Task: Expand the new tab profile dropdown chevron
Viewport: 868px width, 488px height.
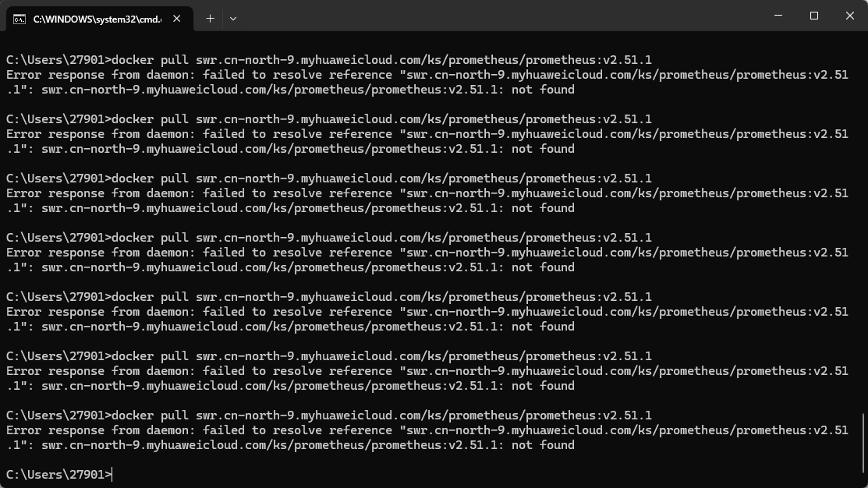Action: pyautogui.click(x=233, y=18)
